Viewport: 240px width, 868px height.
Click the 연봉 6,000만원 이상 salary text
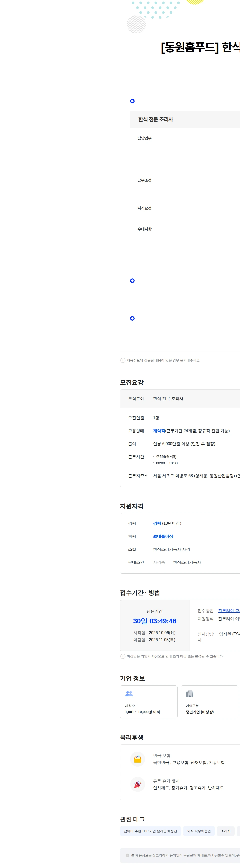(x=184, y=444)
